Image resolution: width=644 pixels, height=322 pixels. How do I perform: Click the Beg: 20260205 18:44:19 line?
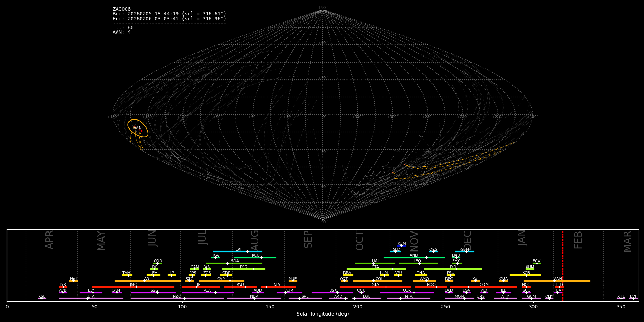pos(170,14)
